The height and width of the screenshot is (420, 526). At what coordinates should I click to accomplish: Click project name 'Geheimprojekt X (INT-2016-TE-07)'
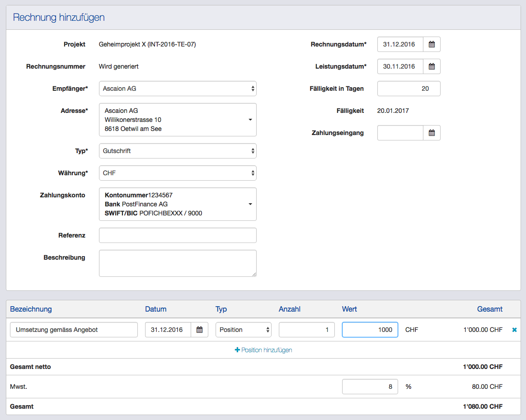(147, 44)
